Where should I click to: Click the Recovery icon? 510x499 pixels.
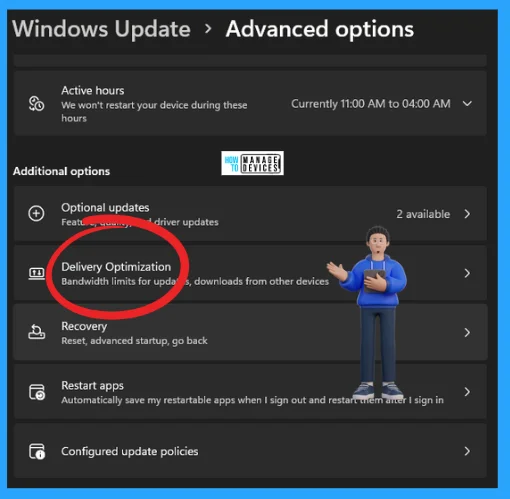tap(36, 332)
